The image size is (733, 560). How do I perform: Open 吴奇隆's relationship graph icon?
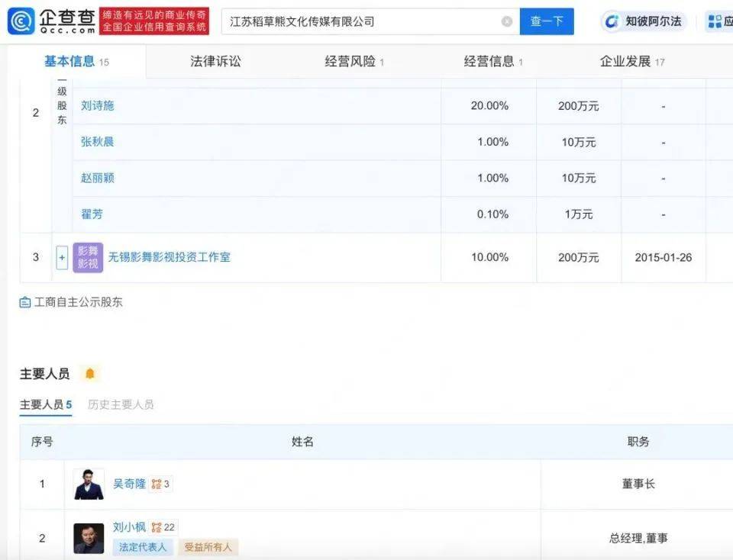[x=157, y=483]
